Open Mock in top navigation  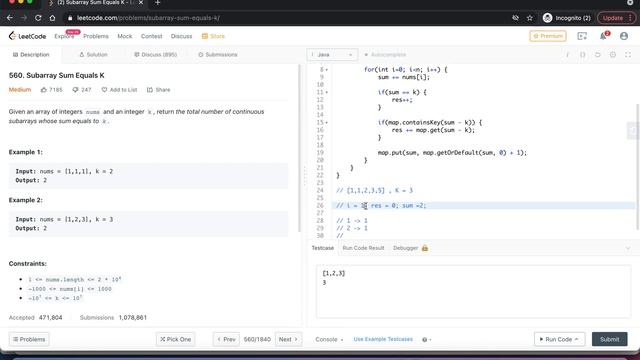(x=125, y=36)
